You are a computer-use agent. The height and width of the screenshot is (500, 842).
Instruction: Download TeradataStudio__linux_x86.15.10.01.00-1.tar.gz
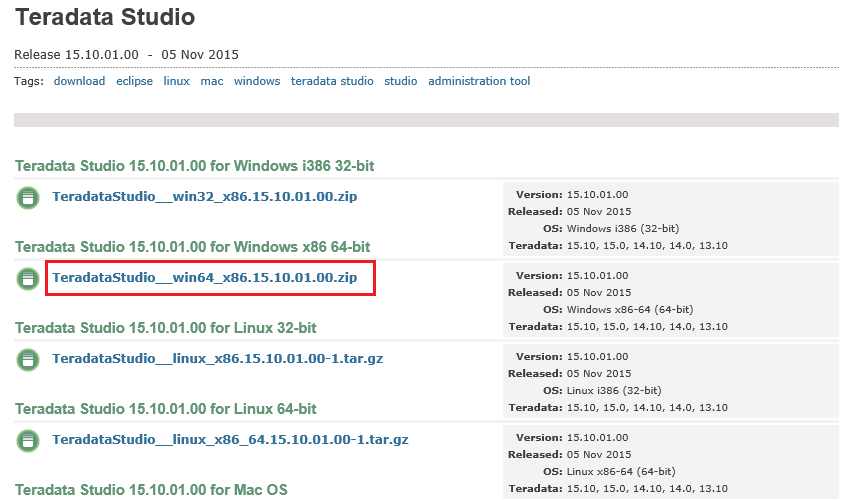[x=217, y=359]
